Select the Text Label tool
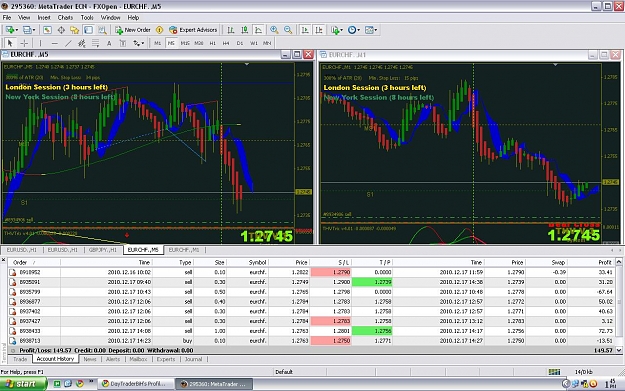This screenshot has width=625, height=391. coord(123,43)
